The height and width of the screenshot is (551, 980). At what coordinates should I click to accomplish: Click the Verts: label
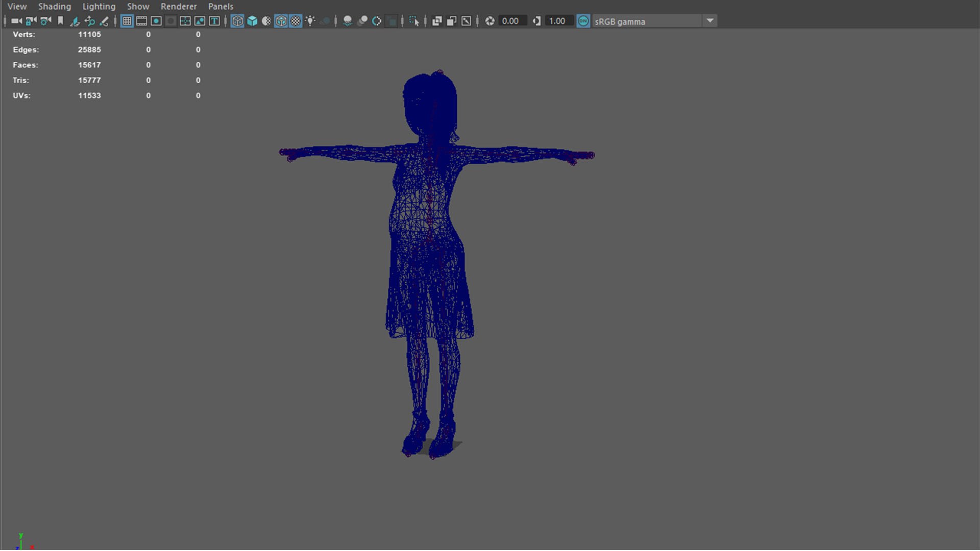24,34
